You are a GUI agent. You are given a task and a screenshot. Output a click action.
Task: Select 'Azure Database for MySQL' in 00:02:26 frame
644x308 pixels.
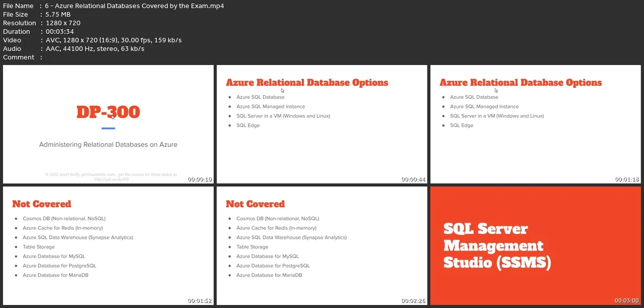coord(268,257)
